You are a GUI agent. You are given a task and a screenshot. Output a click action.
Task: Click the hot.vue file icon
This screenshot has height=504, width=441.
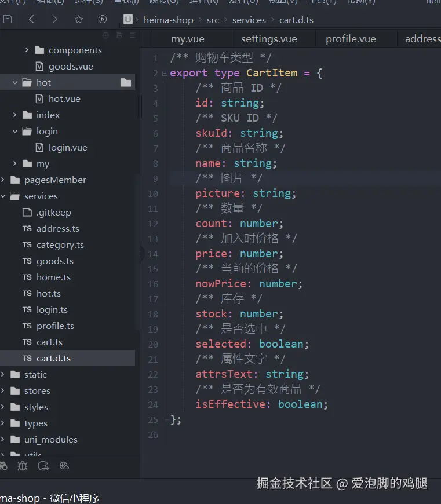tap(39, 98)
